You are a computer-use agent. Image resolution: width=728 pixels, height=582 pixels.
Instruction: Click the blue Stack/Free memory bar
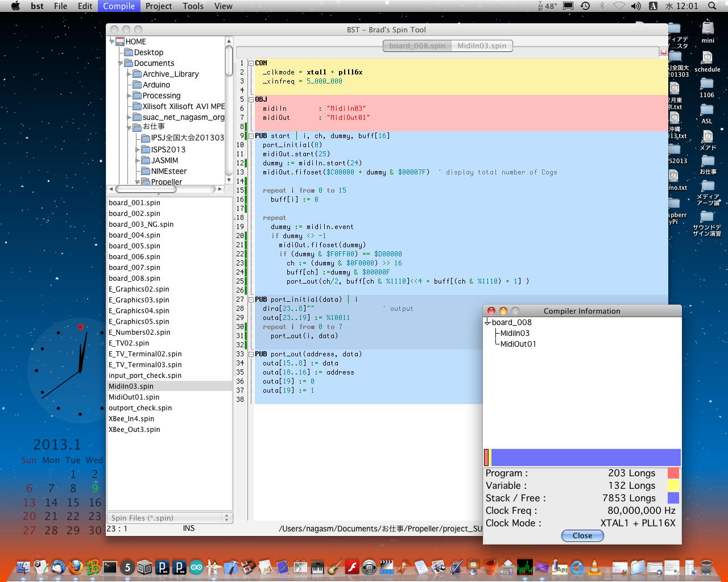click(x=585, y=458)
